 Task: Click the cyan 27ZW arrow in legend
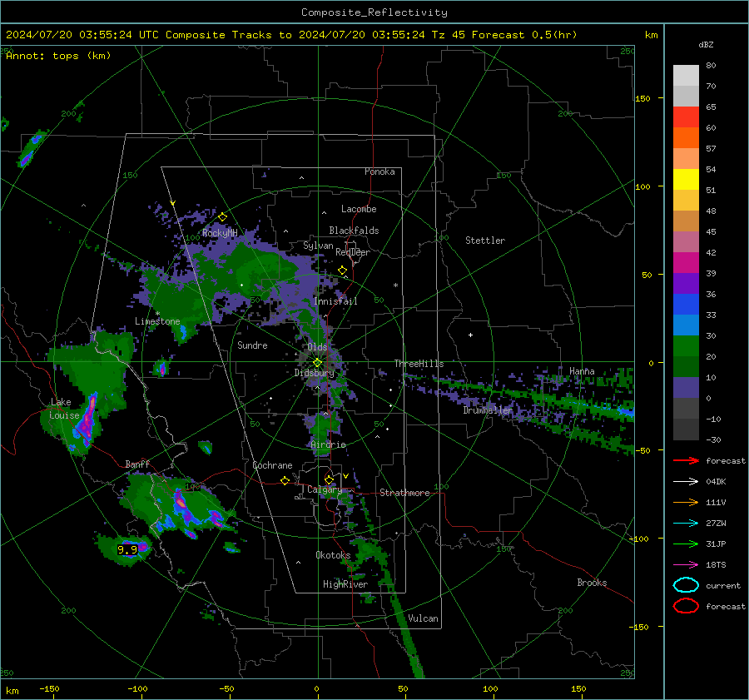click(x=686, y=524)
